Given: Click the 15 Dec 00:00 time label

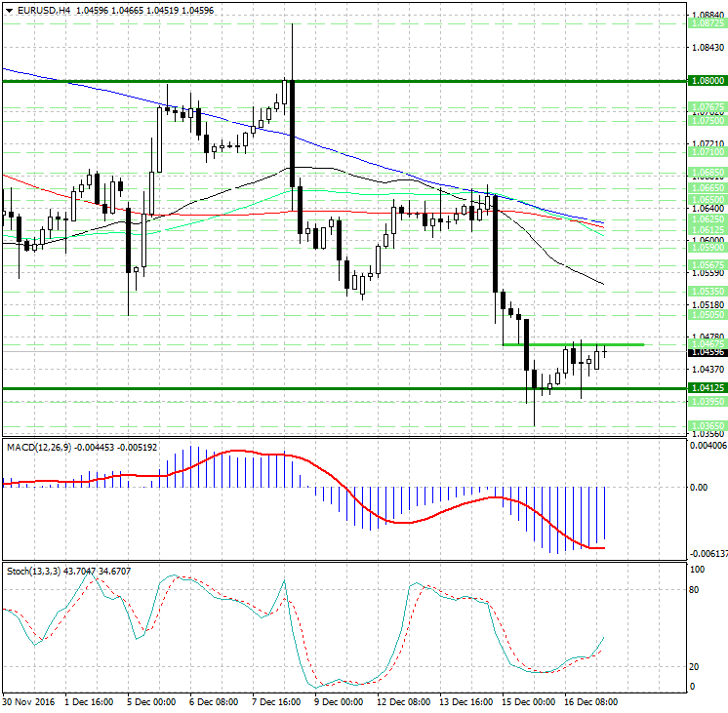Looking at the screenshot, I should [x=528, y=701].
